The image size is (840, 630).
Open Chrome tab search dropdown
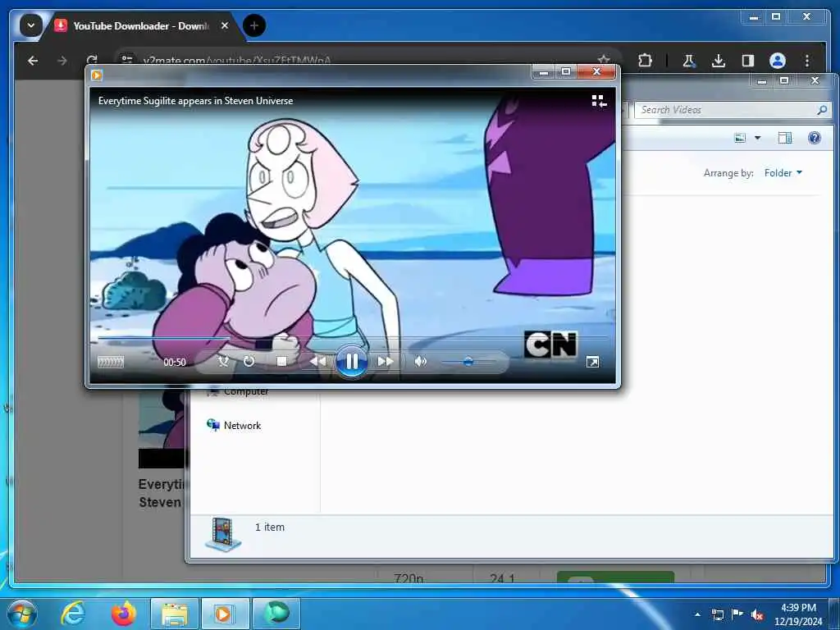point(31,25)
